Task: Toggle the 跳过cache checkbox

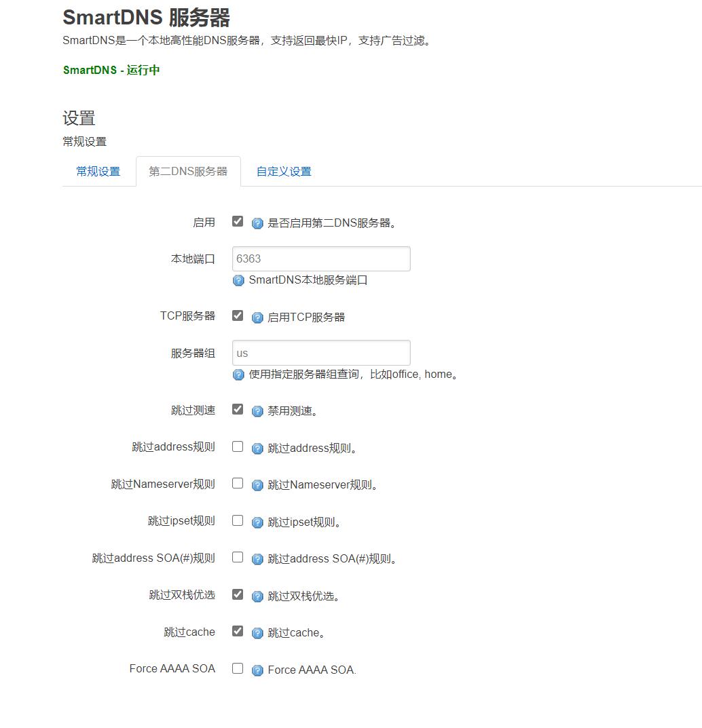Action: [238, 631]
